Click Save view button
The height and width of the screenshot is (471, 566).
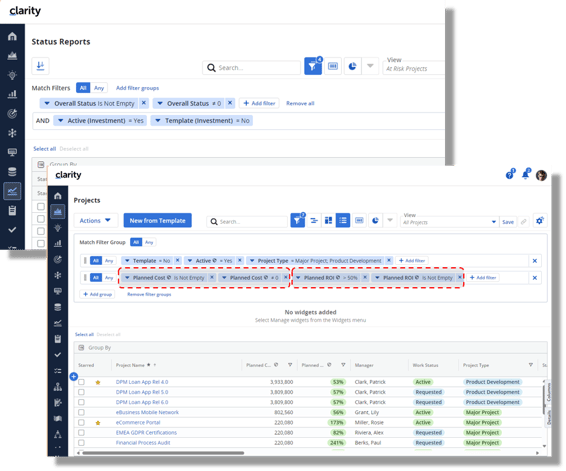click(x=508, y=222)
